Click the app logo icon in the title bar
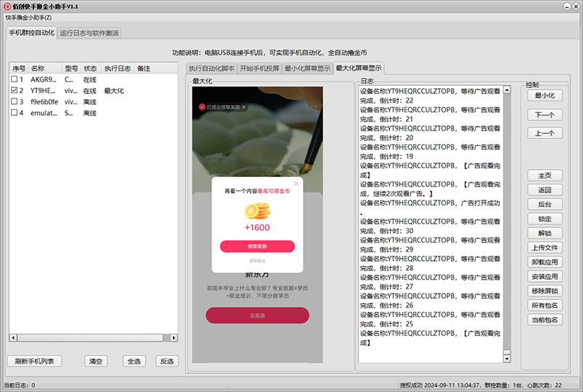The image size is (583, 392). point(7,7)
